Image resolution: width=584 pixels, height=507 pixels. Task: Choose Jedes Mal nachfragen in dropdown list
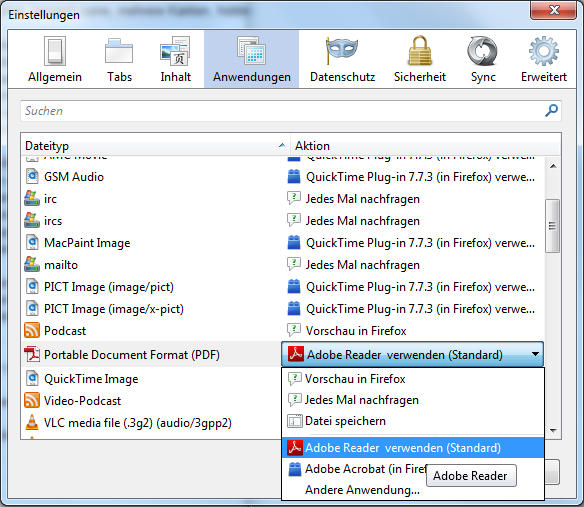tap(413, 400)
